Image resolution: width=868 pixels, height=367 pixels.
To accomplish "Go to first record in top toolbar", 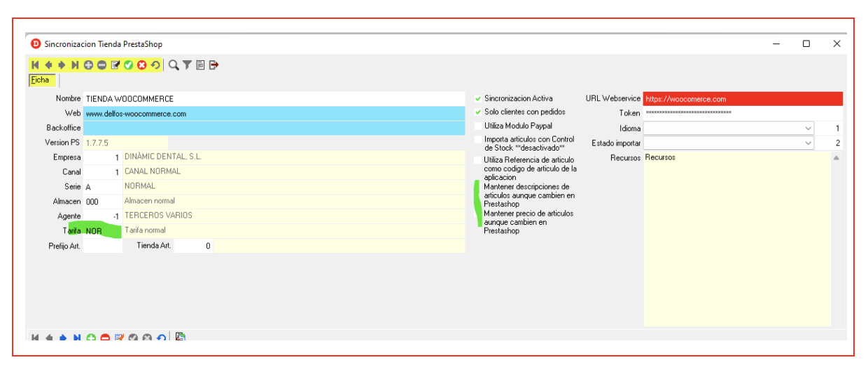I will [x=35, y=65].
